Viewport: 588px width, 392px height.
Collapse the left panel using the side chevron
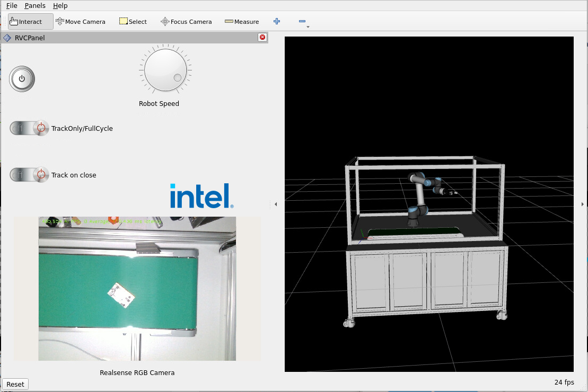(x=276, y=203)
